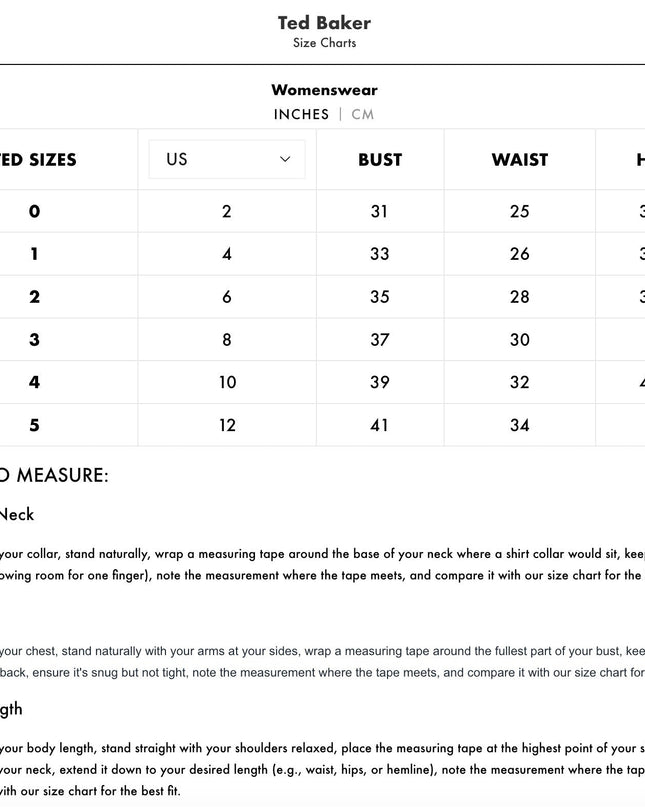This screenshot has height=807, width=645.
Task: Select the bust value 41 cell
Action: pyautogui.click(x=381, y=425)
